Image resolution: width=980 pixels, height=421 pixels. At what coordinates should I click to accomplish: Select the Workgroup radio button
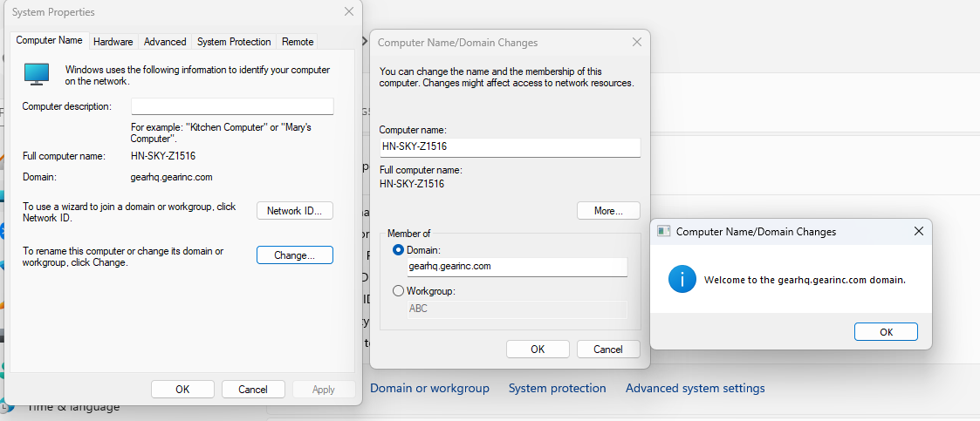[x=399, y=291]
